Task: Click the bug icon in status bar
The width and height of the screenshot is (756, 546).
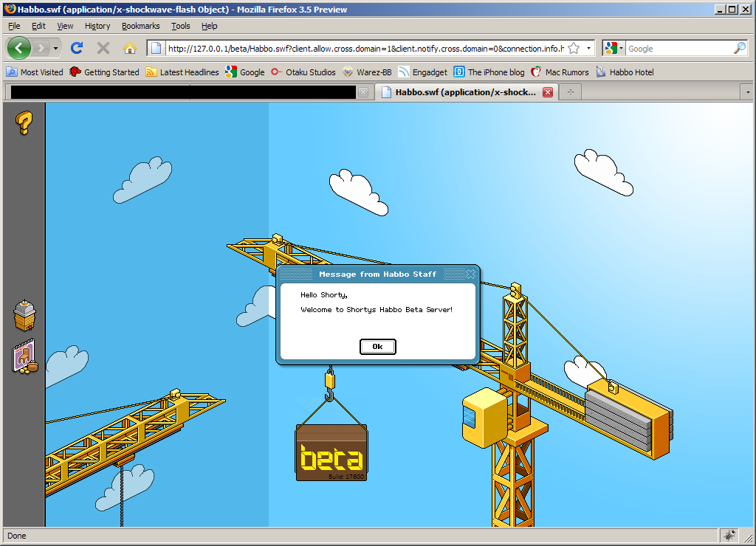Action: coord(729,535)
